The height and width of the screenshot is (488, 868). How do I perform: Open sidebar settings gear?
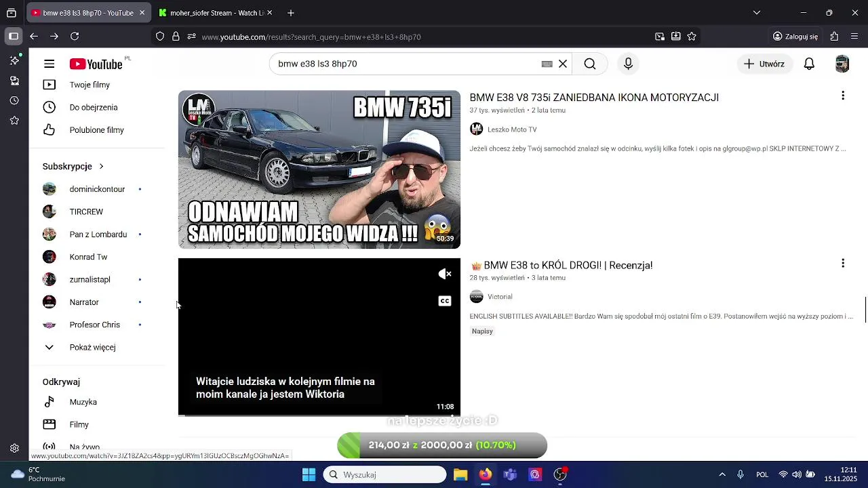click(x=14, y=449)
